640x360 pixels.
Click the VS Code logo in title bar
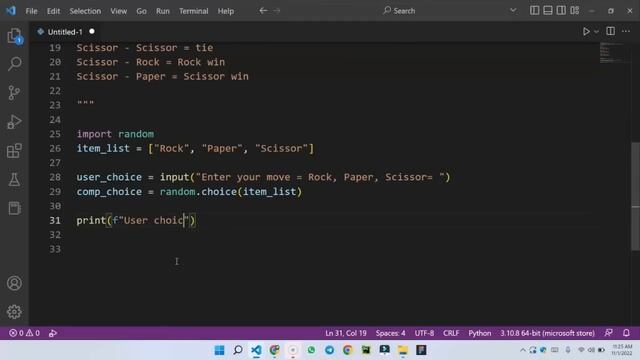point(11,11)
